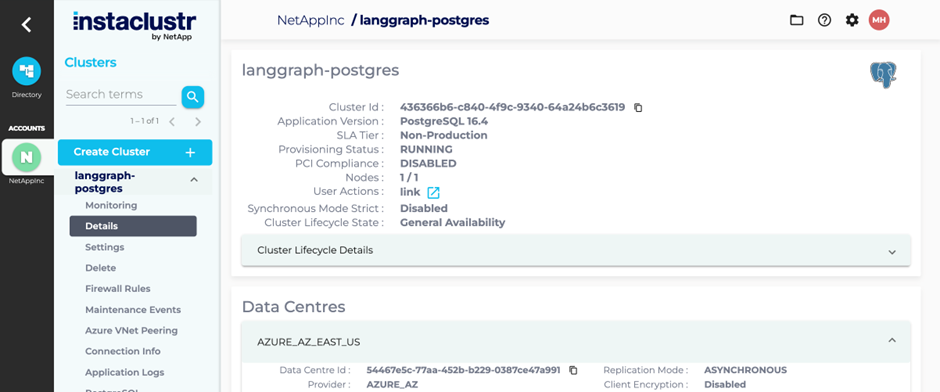
Task: Open the MH user avatar menu
Action: pyautogui.click(x=879, y=20)
